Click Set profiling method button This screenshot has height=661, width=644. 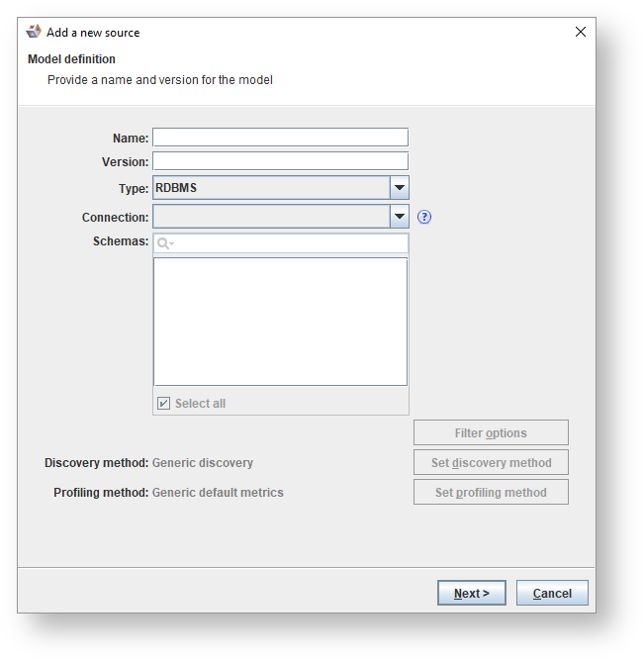coord(491,492)
